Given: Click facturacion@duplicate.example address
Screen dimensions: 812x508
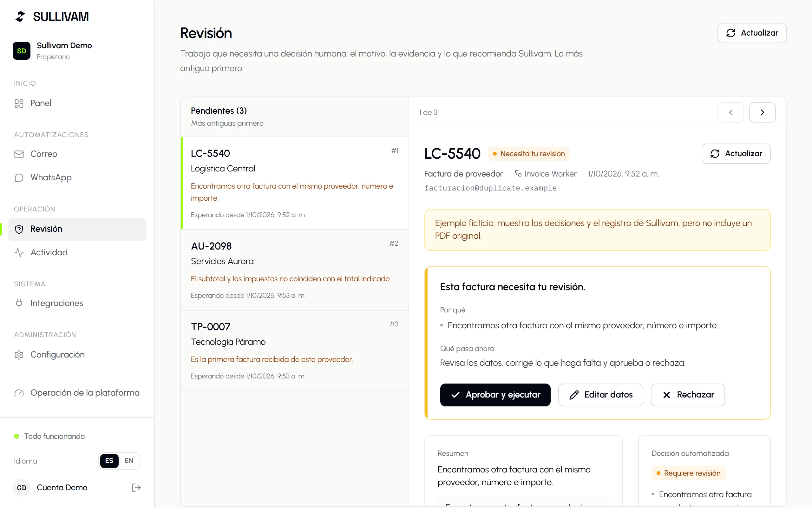Looking at the screenshot, I should [490, 188].
